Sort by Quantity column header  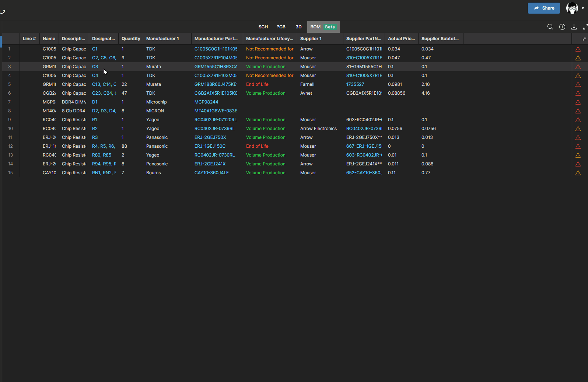(131, 39)
